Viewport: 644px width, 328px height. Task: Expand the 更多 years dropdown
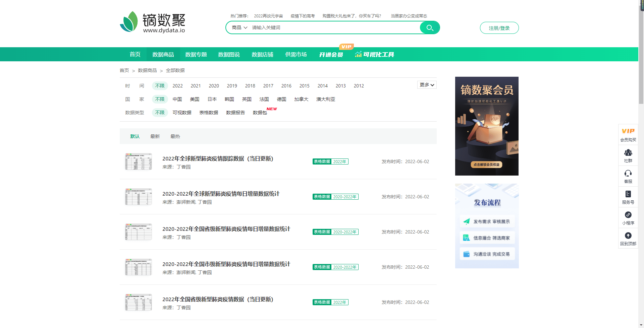(x=427, y=85)
